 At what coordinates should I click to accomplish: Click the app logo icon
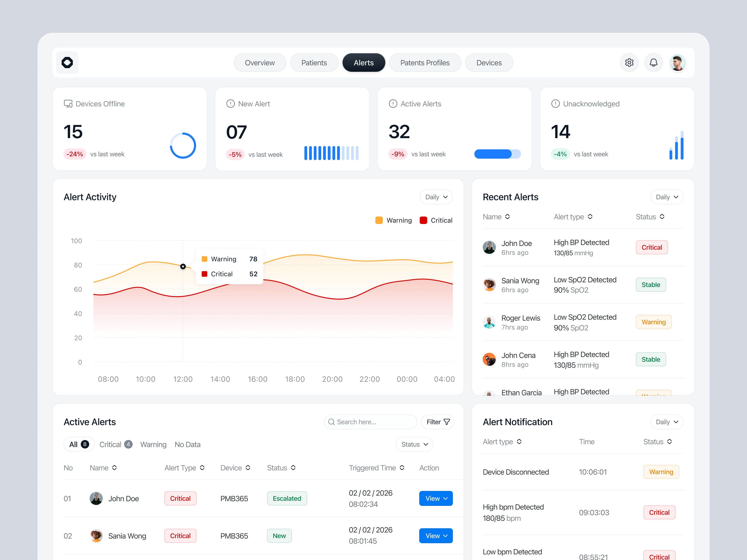pos(67,63)
